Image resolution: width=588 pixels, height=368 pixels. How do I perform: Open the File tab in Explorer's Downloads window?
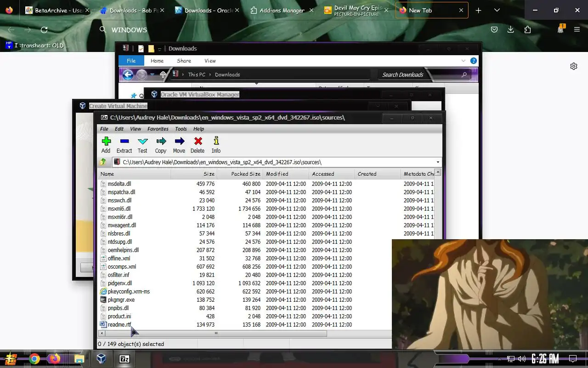coord(131,61)
